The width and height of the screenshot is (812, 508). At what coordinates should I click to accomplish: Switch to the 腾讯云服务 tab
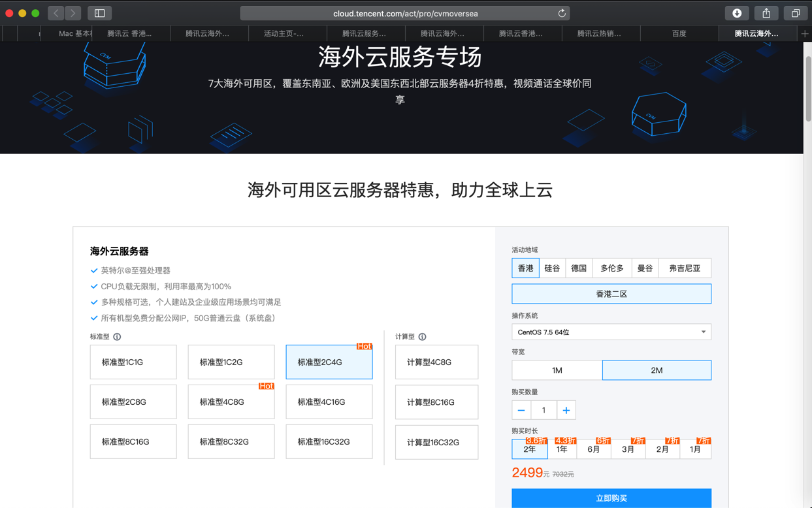click(x=366, y=33)
